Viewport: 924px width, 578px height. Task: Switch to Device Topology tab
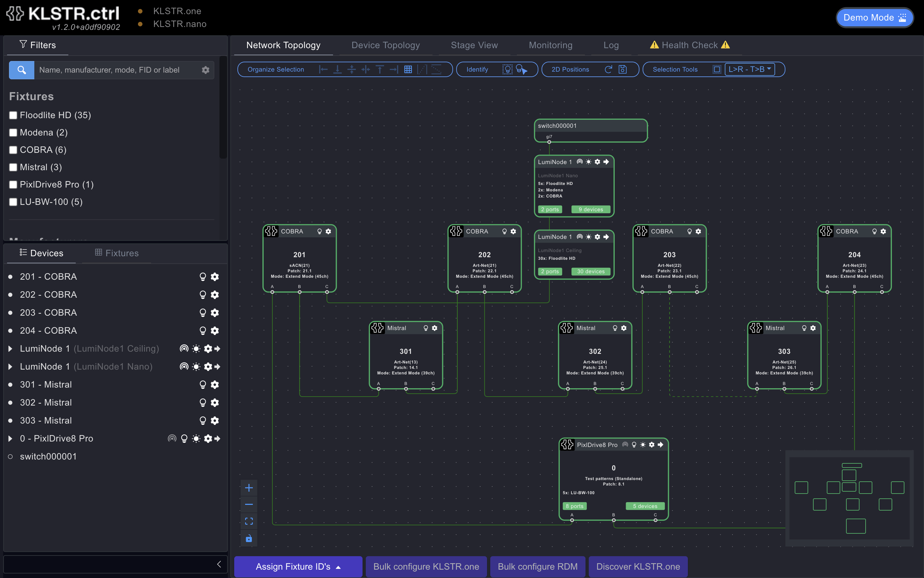(x=386, y=45)
